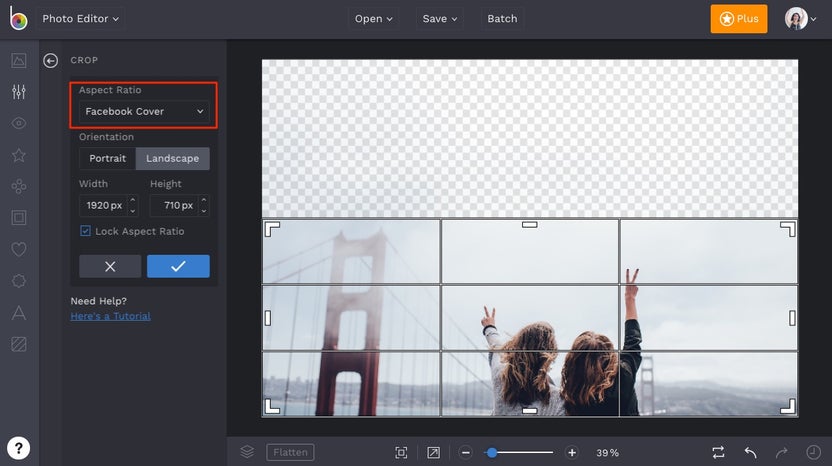Click the top-left crop corner handle

[x=272, y=229]
